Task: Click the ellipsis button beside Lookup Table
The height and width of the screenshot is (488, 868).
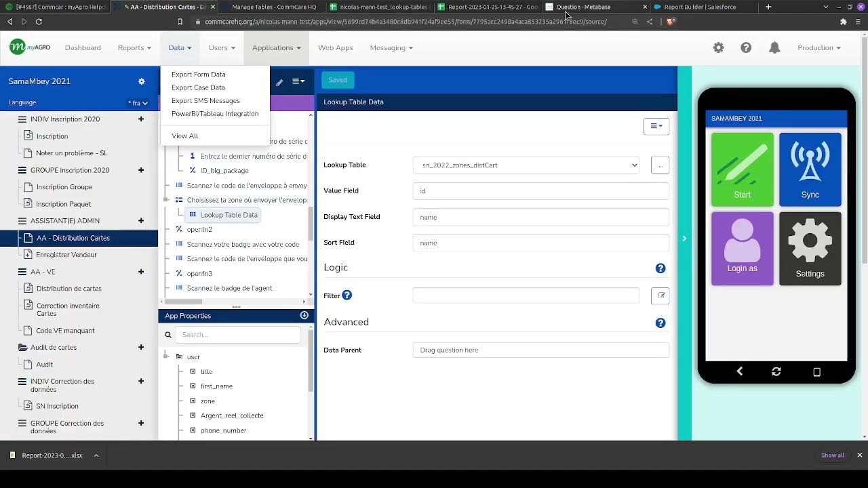Action: (660, 165)
